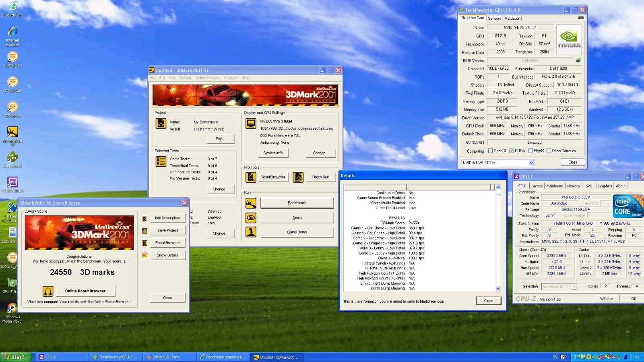Image resolution: width=644 pixels, height=362 pixels.
Task: Toggle the DirectCompute checkbox in GPU-Z
Action: point(549,151)
